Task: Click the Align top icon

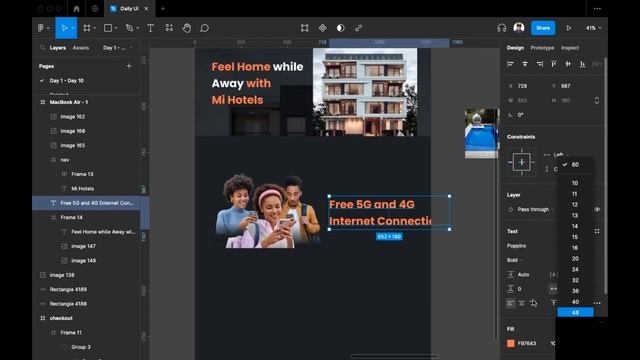Action: [x=554, y=64]
